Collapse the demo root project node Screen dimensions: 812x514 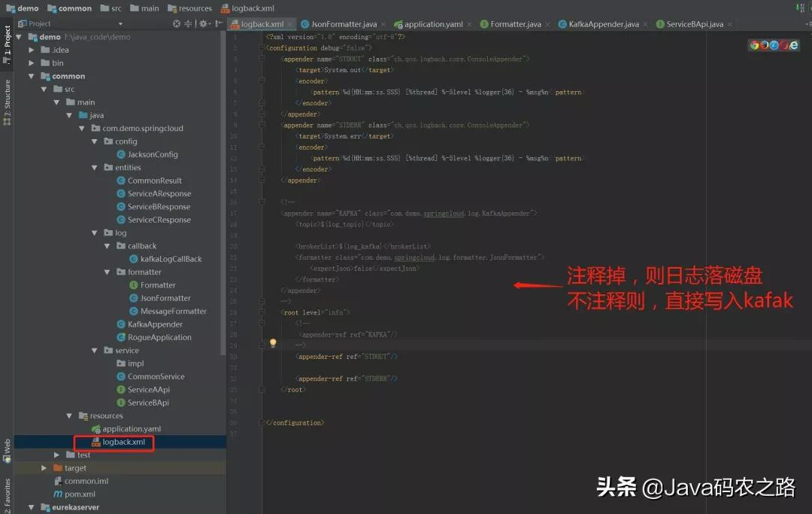point(19,38)
